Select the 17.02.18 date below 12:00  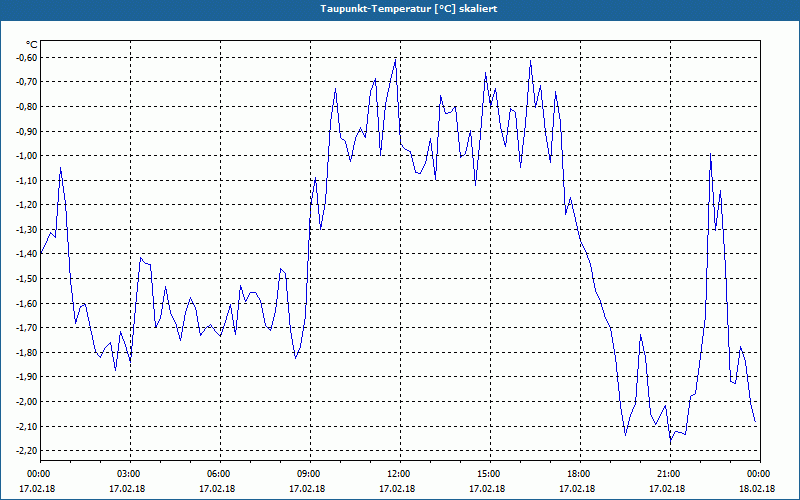(x=397, y=489)
